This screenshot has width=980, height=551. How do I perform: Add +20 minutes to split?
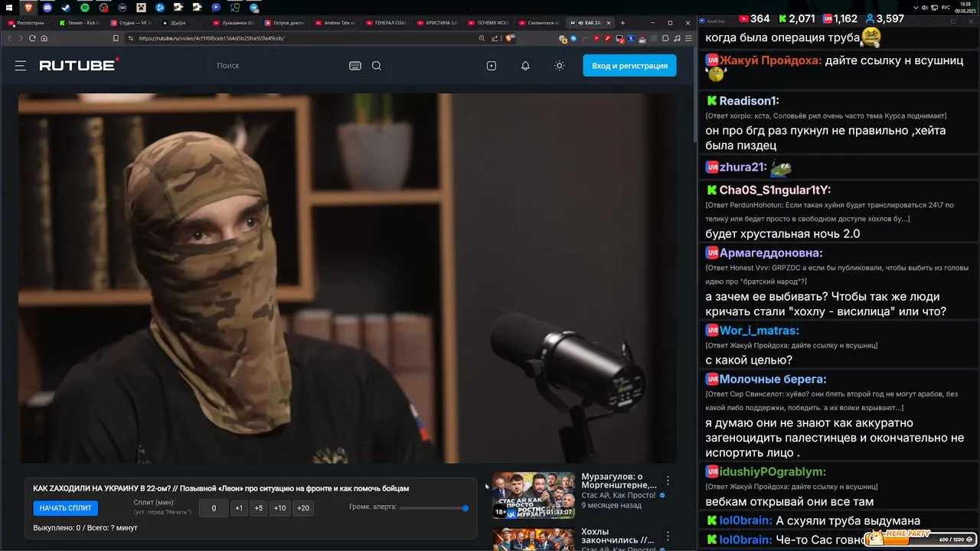pos(303,508)
